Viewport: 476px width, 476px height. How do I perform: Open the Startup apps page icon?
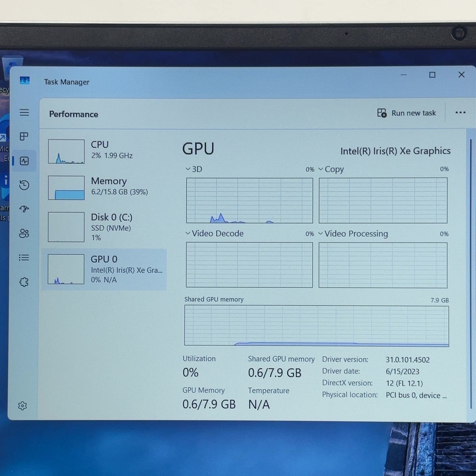click(24, 209)
